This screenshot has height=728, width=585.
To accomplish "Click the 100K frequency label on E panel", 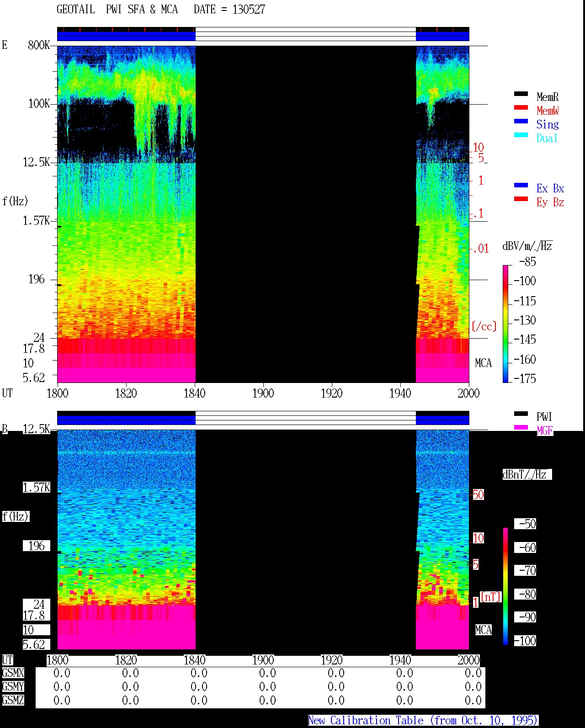I will point(39,104).
